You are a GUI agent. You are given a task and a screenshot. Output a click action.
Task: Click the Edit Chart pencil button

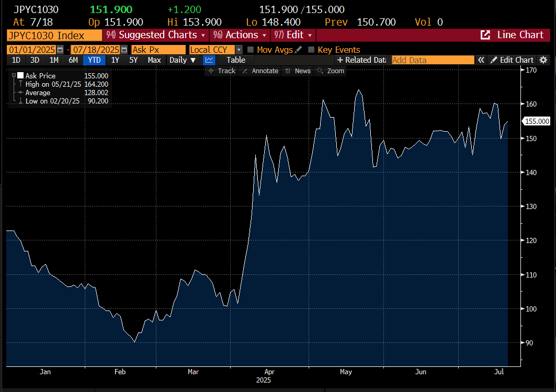click(x=512, y=60)
